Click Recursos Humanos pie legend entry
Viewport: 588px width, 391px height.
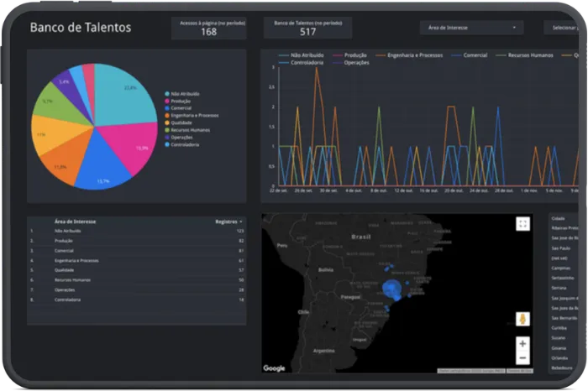click(x=187, y=130)
